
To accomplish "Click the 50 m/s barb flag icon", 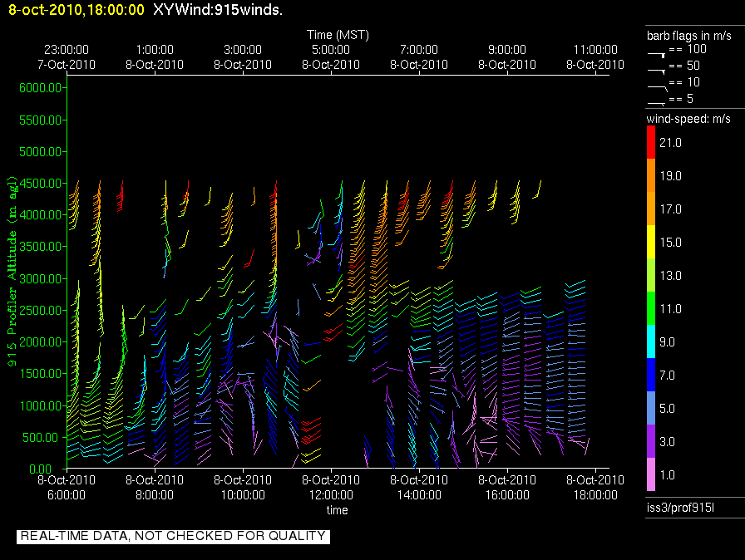I will tap(656, 71).
